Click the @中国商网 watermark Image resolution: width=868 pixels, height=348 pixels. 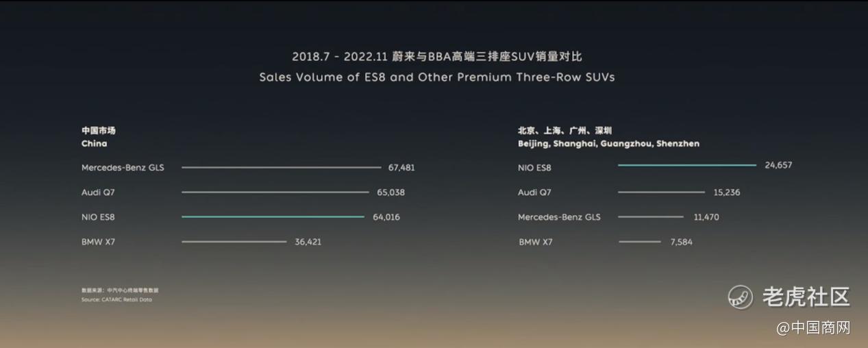pyautogui.click(x=813, y=328)
